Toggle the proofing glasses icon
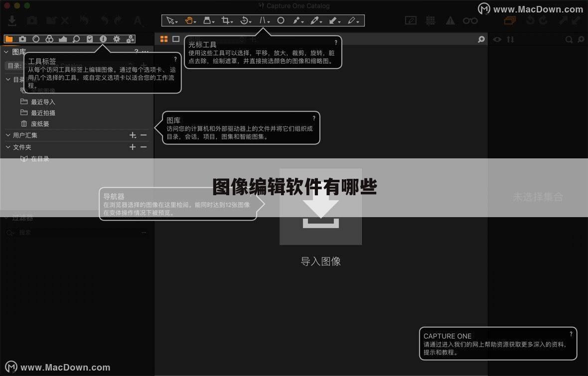The width and height of the screenshot is (588, 376). point(470,21)
